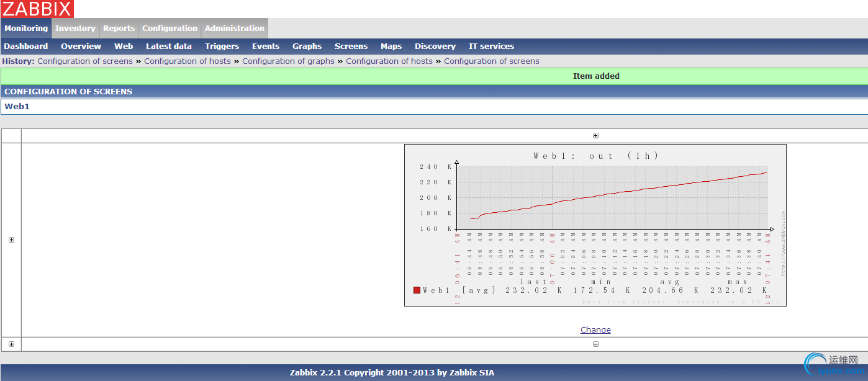The width and height of the screenshot is (868, 381).
Task: Click the red Web1 legend swatch
Action: pyautogui.click(x=417, y=290)
